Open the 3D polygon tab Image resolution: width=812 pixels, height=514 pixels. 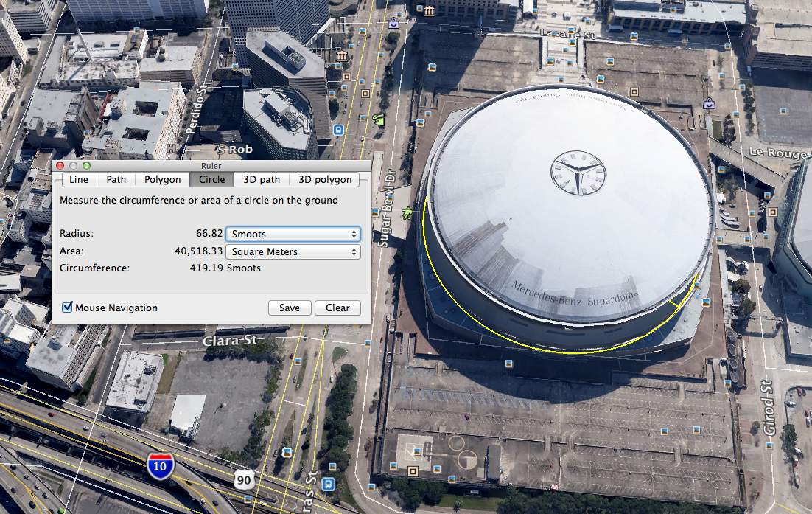click(x=324, y=179)
